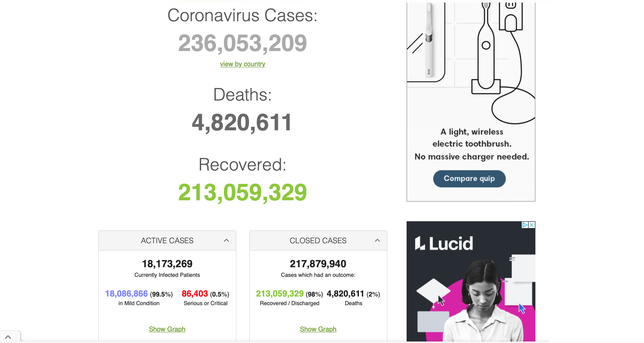The height and width of the screenshot is (343, 644).
Task: Close the Lucid advertisement
Action: click(x=532, y=225)
